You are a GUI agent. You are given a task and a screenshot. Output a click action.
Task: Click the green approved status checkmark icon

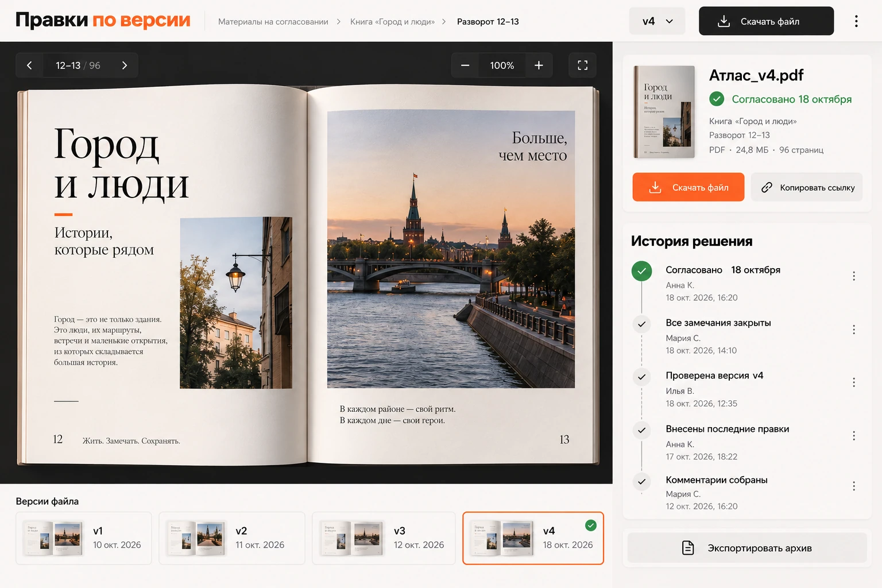pyautogui.click(x=717, y=99)
